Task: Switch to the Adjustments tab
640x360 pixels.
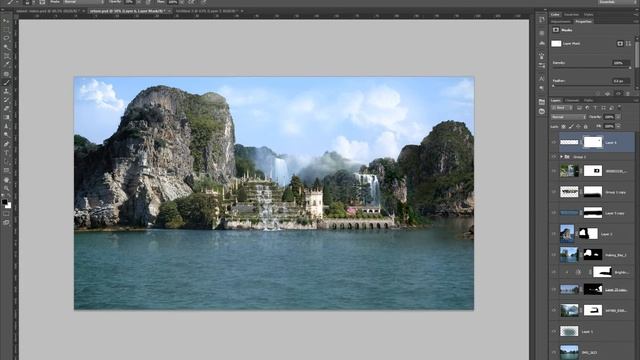Action: tap(561, 22)
